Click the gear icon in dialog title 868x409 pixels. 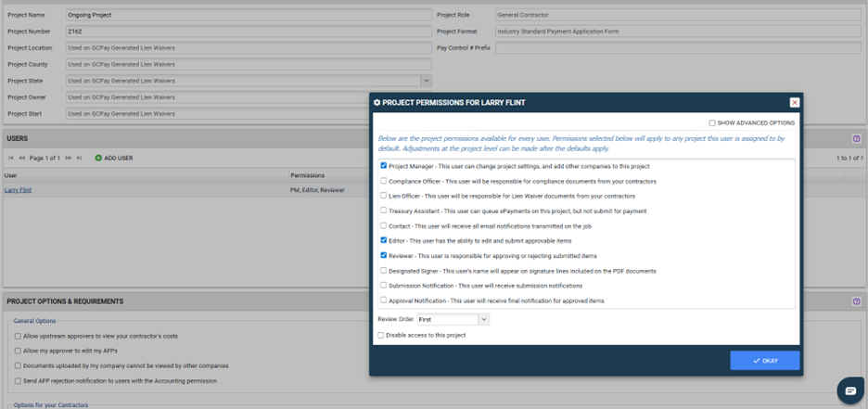tap(377, 102)
